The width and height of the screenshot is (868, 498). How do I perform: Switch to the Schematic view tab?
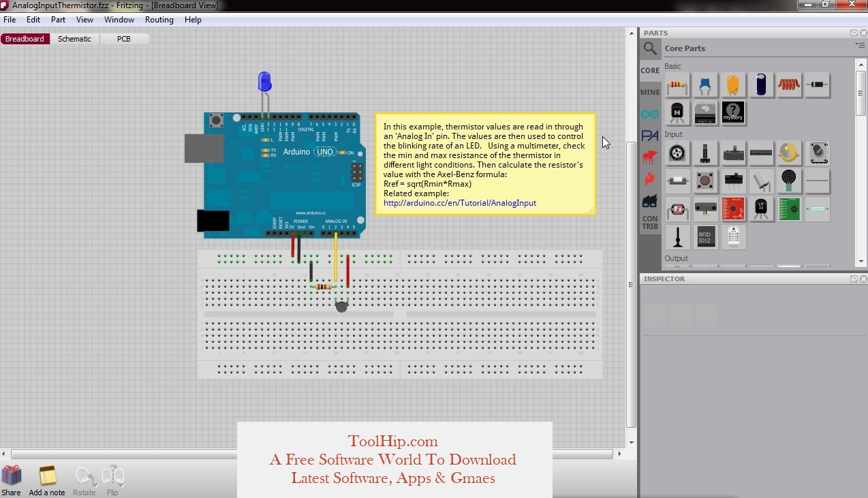point(74,39)
